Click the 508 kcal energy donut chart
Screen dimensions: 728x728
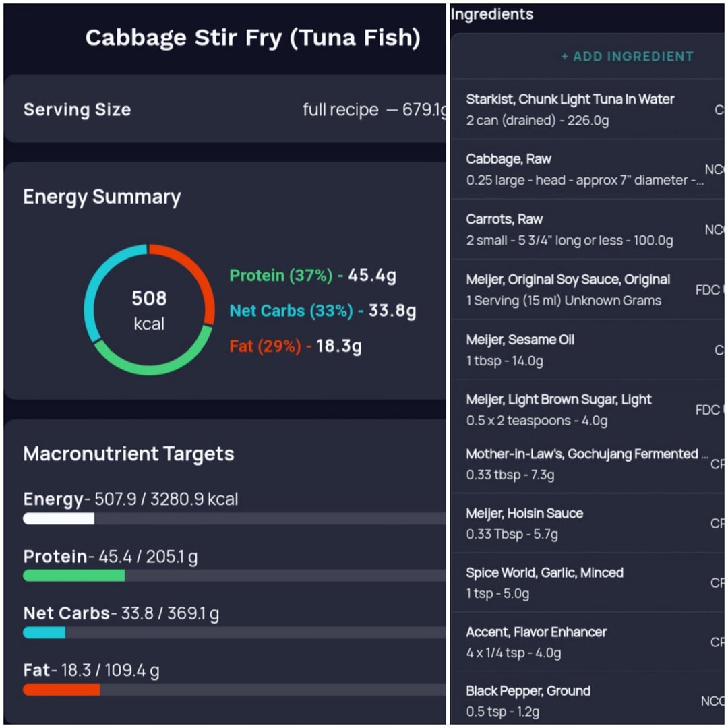pyautogui.click(x=149, y=310)
